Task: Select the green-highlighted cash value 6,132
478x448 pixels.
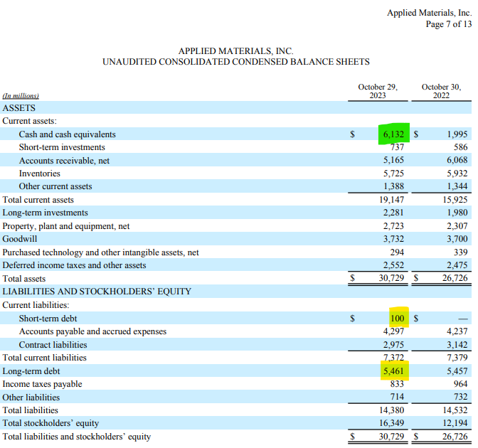Action: pyautogui.click(x=393, y=134)
